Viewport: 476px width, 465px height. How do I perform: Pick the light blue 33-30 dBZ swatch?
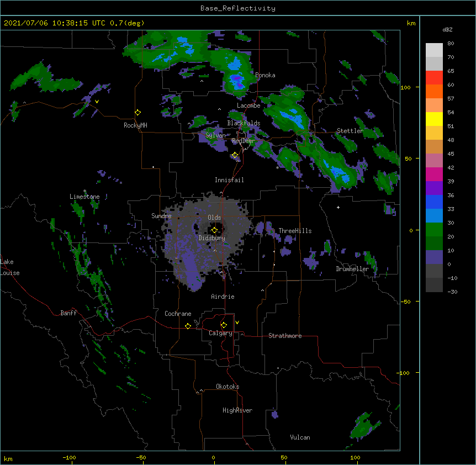434,216
